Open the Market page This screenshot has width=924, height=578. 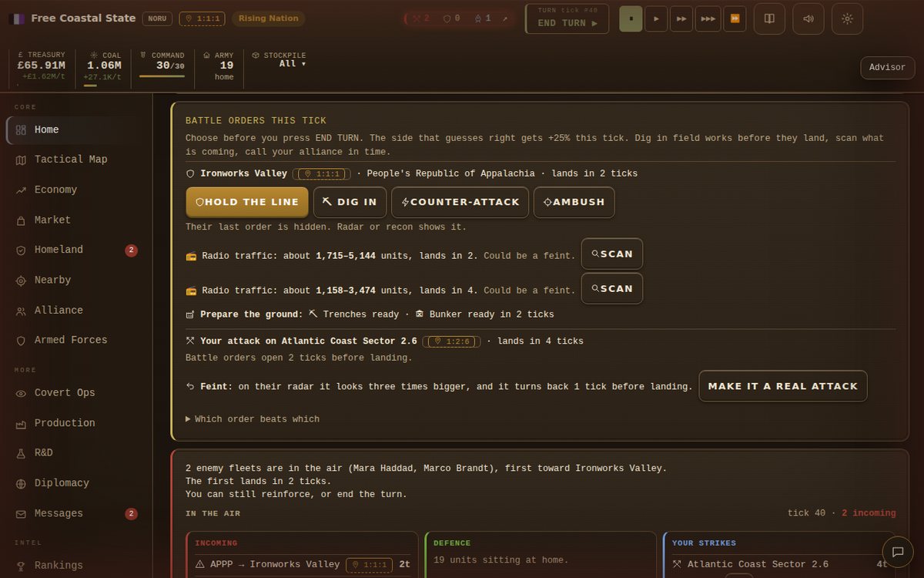click(76, 220)
